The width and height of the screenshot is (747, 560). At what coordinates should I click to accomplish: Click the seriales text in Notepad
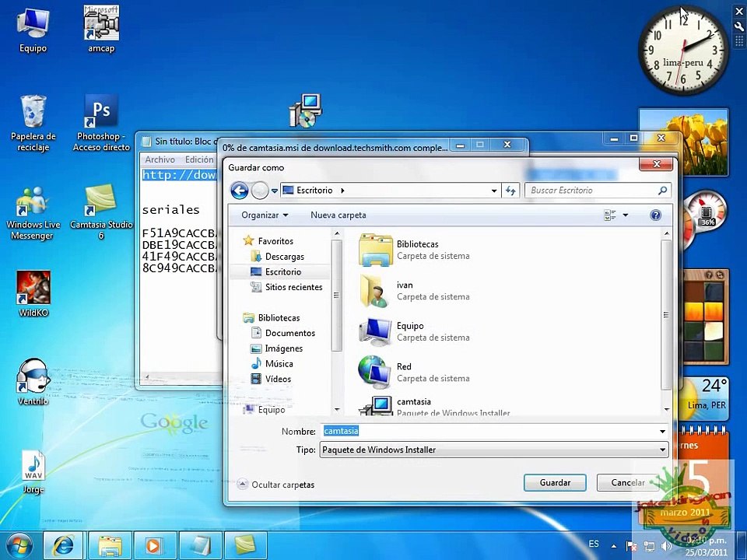tap(171, 210)
